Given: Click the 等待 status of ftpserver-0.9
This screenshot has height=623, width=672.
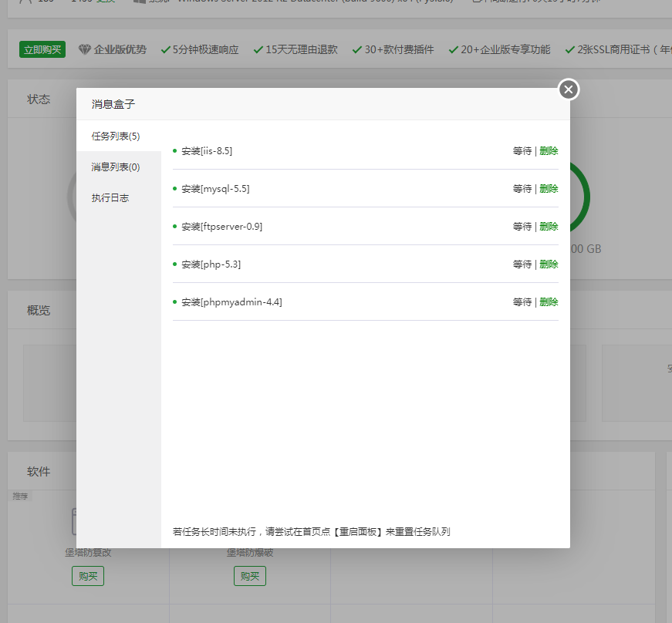Looking at the screenshot, I should (x=522, y=226).
